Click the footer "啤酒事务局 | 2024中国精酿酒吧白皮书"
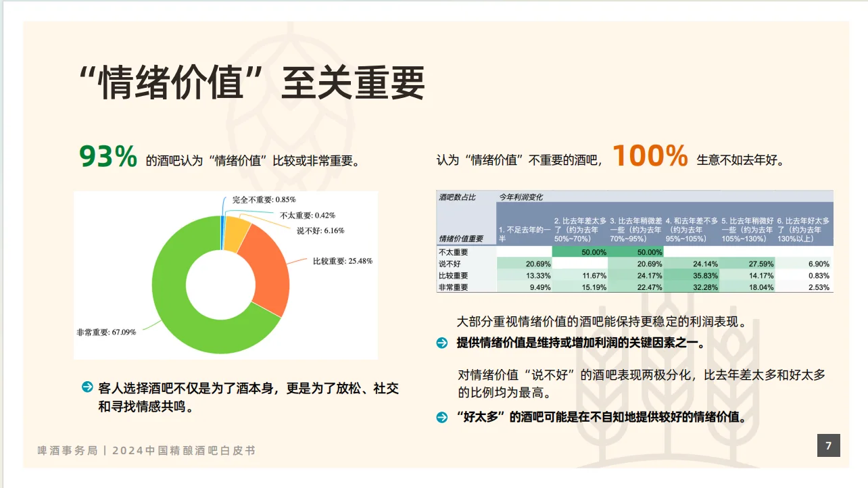868x488 pixels. tap(147, 450)
